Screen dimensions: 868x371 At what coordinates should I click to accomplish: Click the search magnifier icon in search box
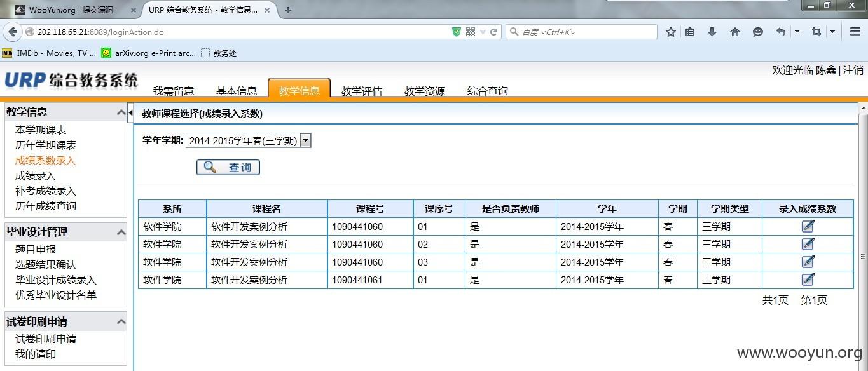pyautogui.click(x=514, y=32)
